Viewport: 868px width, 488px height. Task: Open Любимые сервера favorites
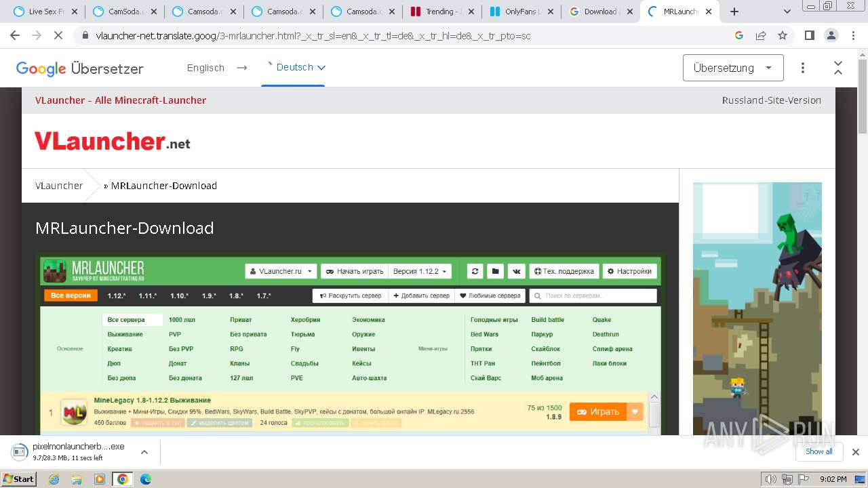490,296
